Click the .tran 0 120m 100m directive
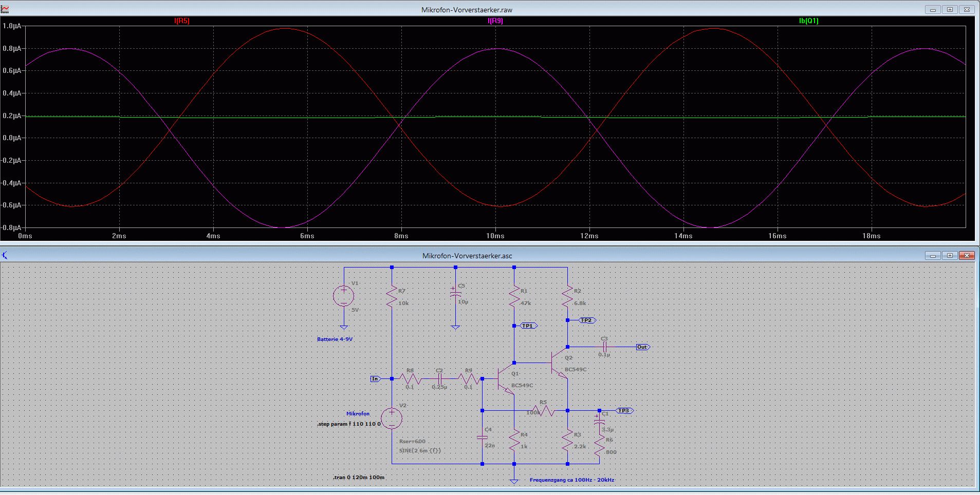This screenshot has width=980, height=495. click(359, 478)
